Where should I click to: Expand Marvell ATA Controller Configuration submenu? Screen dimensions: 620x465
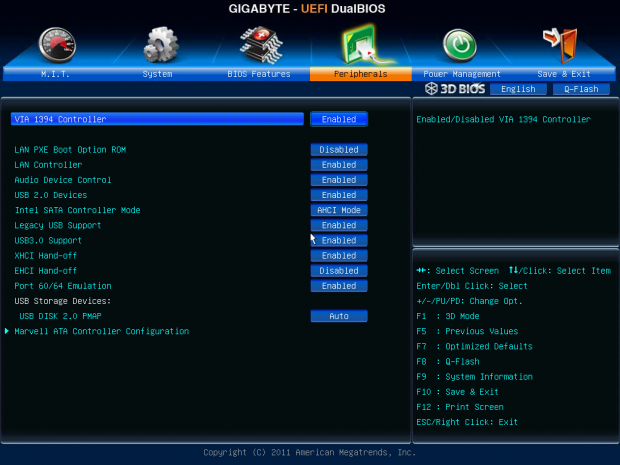101,331
